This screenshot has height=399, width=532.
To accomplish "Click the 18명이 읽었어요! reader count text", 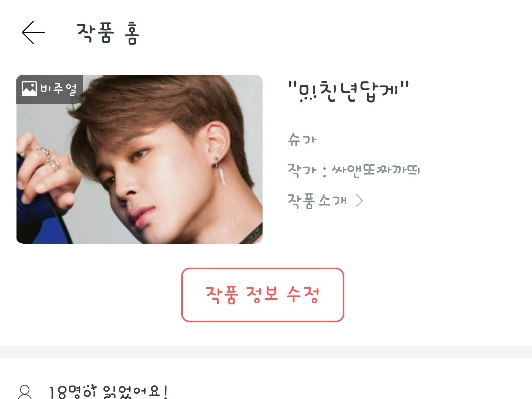I will (108, 392).
